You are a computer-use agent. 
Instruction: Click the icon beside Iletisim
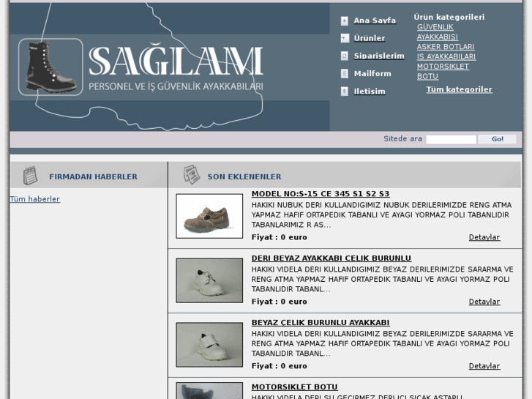click(345, 91)
